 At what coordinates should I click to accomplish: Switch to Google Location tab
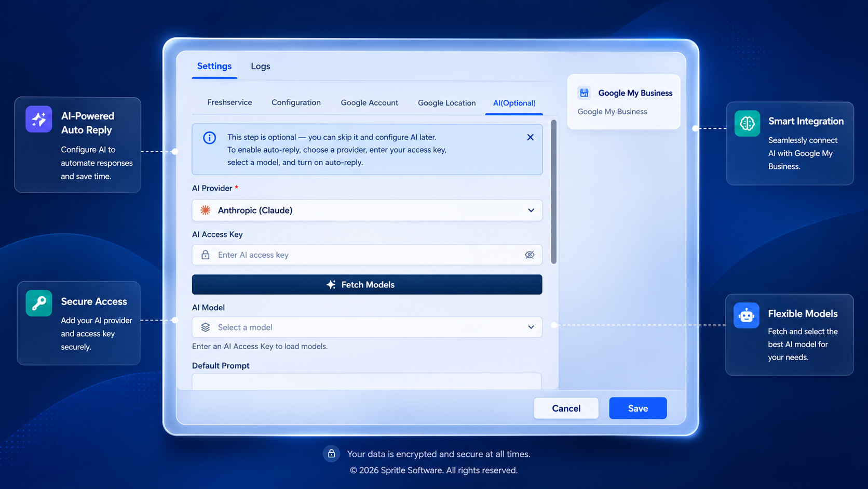447,103
